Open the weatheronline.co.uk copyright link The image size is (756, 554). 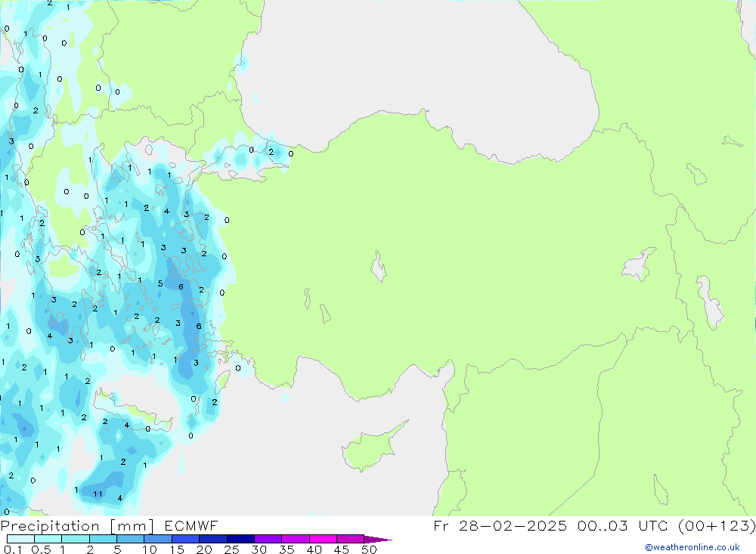[692, 547]
